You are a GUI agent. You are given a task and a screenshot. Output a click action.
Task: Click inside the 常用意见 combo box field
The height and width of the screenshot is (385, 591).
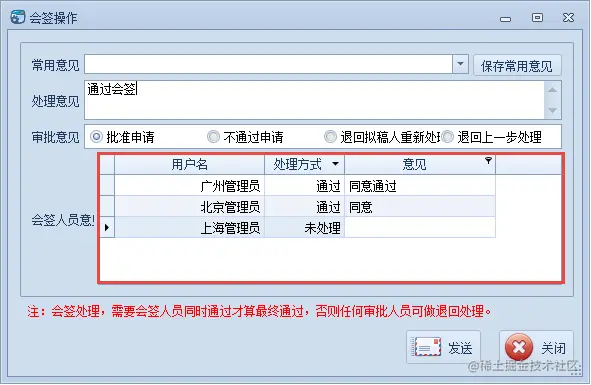[x=268, y=64]
